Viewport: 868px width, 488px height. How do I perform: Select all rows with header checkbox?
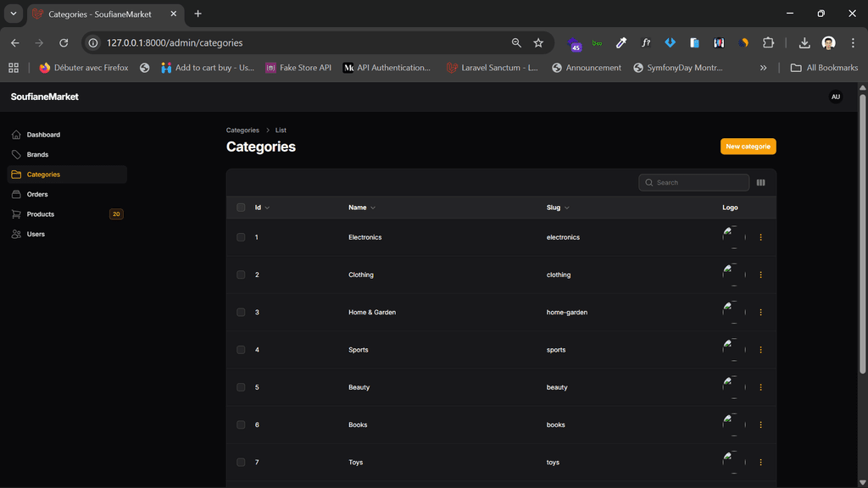[x=241, y=208]
